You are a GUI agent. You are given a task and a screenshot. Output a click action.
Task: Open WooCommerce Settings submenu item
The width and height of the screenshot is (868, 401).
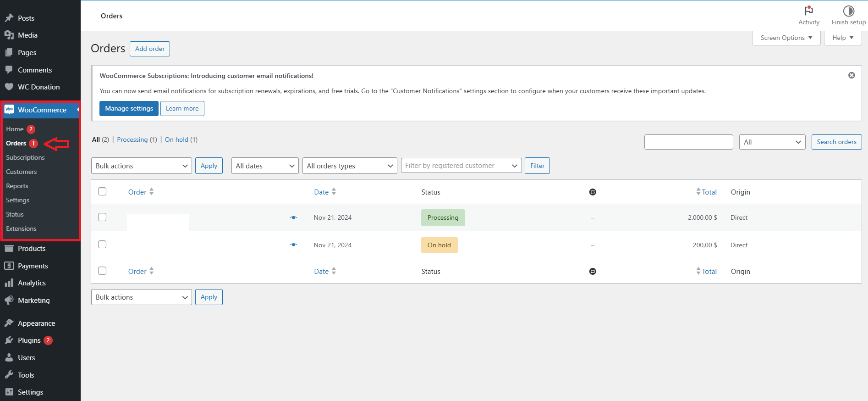[x=17, y=200]
